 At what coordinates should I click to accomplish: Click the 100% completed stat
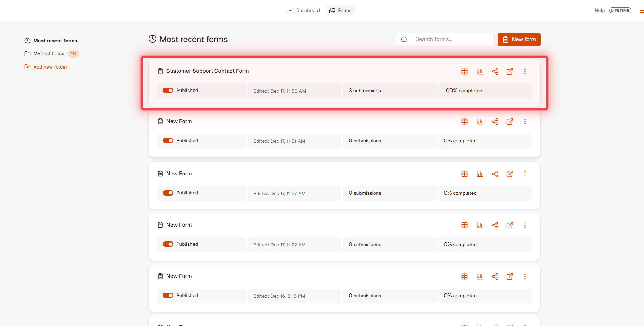[463, 91]
